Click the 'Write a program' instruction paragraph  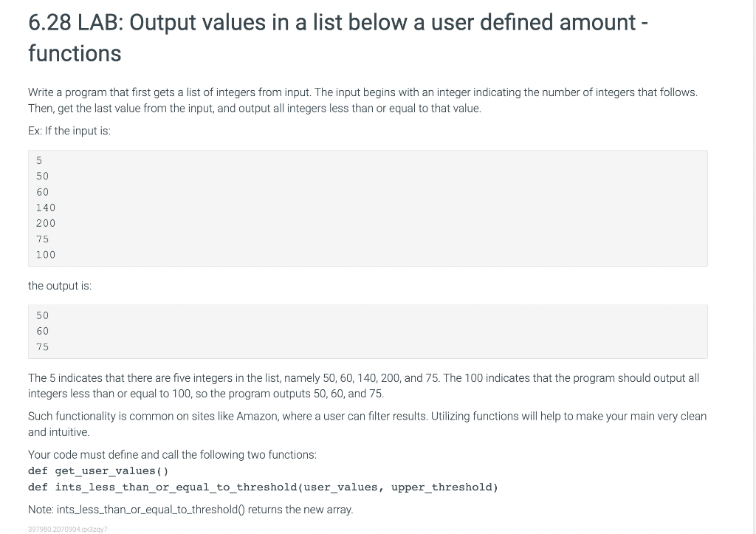point(362,100)
